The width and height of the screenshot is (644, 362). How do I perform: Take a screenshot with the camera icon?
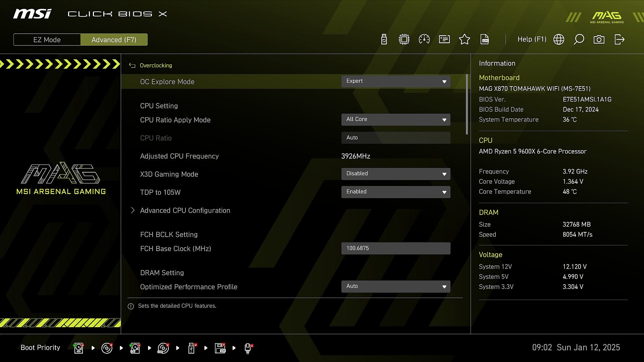(599, 40)
